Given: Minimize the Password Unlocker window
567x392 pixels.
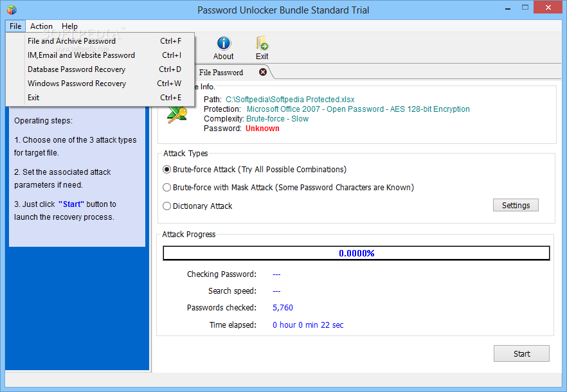Looking at the screenshot, I should tap(508, 8).
